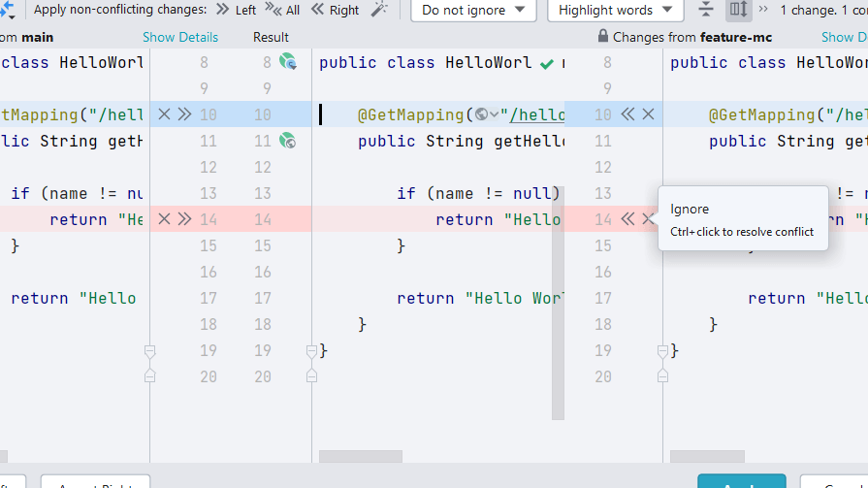Ignore left conflict on line 14
The image size is (868, 488).
point(164,219)
